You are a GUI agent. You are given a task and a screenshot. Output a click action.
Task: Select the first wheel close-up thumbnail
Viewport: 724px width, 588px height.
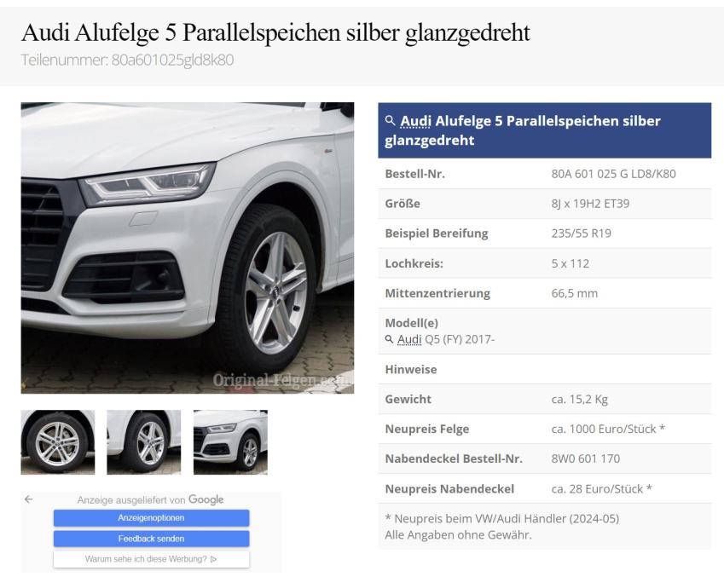tap(58, 442)
